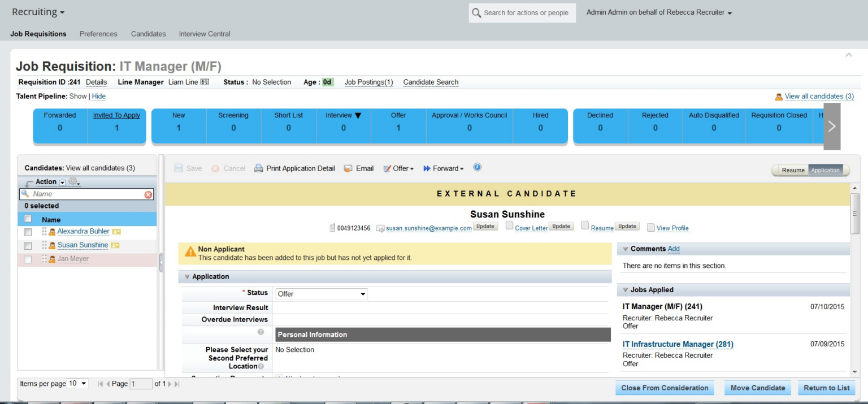Image resolution: width=868 pixels, height=404 pixels.
Task: Collapse the Application section
Action: coord(187,276)
